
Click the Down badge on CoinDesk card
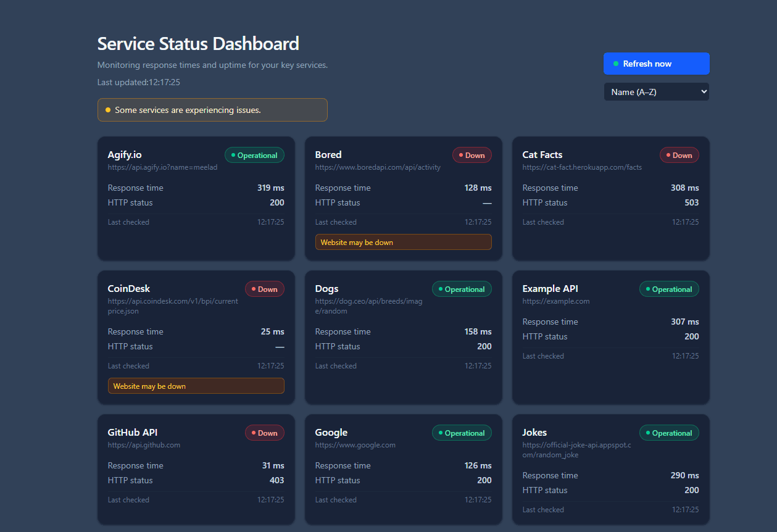[x=264, y=289]
